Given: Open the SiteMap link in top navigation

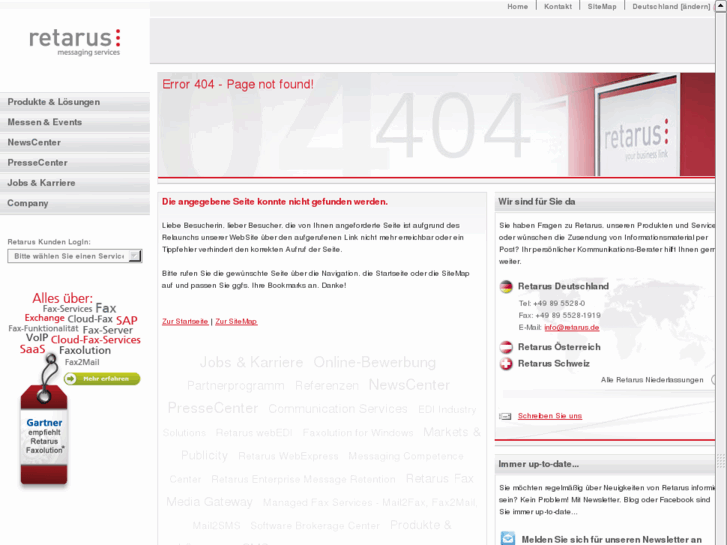Looking at the screenshot, I should click(602, 6).
